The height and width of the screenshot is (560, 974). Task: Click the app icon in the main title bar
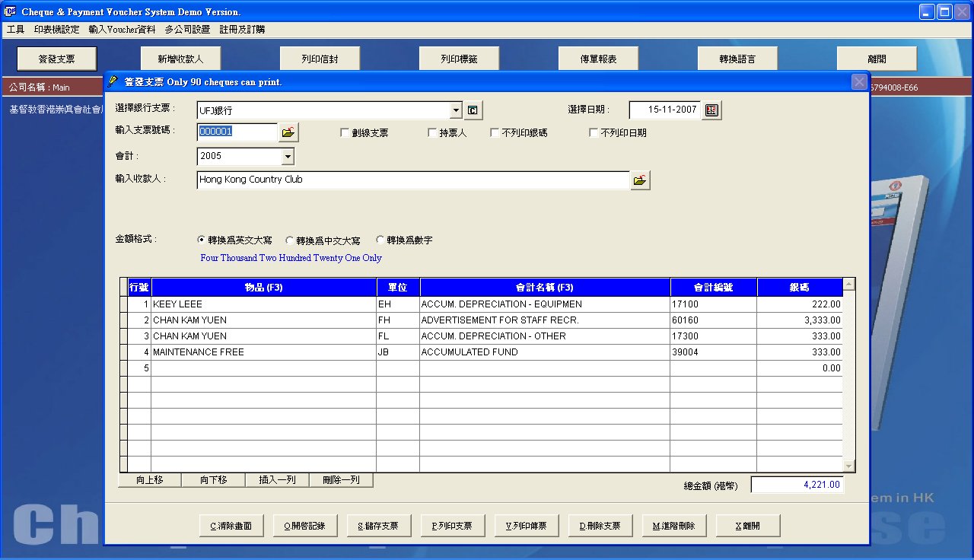coord(11,11)
